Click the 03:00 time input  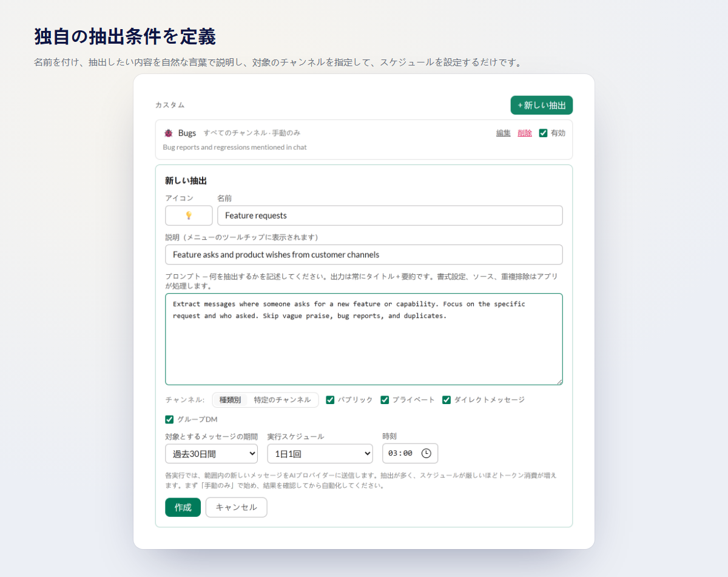[410, 453]
